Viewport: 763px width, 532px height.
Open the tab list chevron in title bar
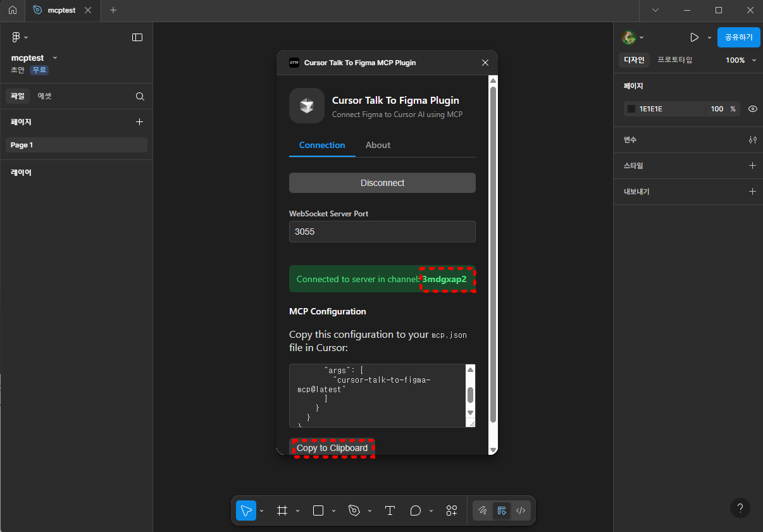click(655, 10)
